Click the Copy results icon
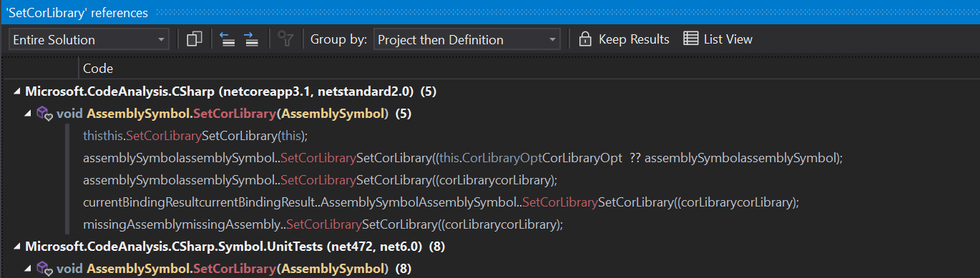 point(194,39)
